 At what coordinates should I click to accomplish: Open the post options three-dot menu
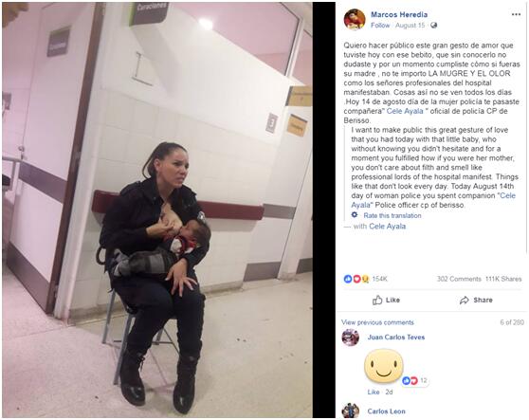(x=516, y=14)
